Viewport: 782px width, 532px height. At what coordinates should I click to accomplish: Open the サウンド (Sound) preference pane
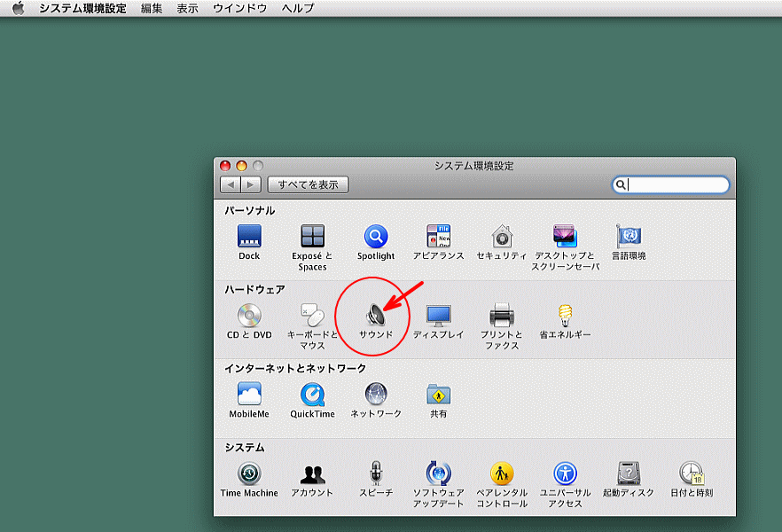point(376,316)
